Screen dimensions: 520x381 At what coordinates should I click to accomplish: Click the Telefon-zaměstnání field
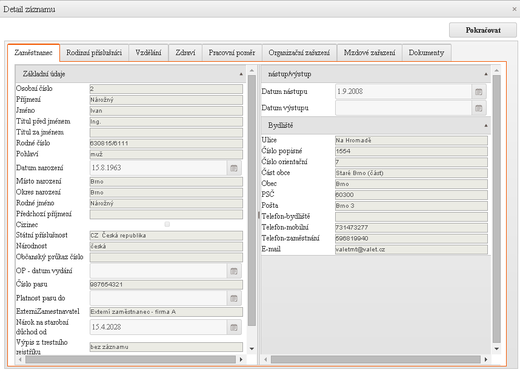[x=411, y=239]
